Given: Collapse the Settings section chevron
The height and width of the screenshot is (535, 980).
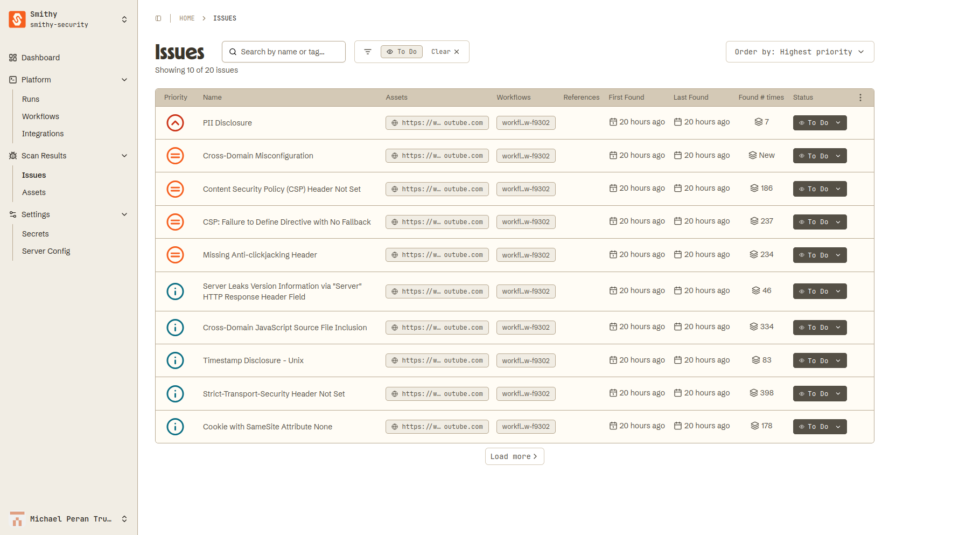Looking at the screenshot, I should point(124,214).
